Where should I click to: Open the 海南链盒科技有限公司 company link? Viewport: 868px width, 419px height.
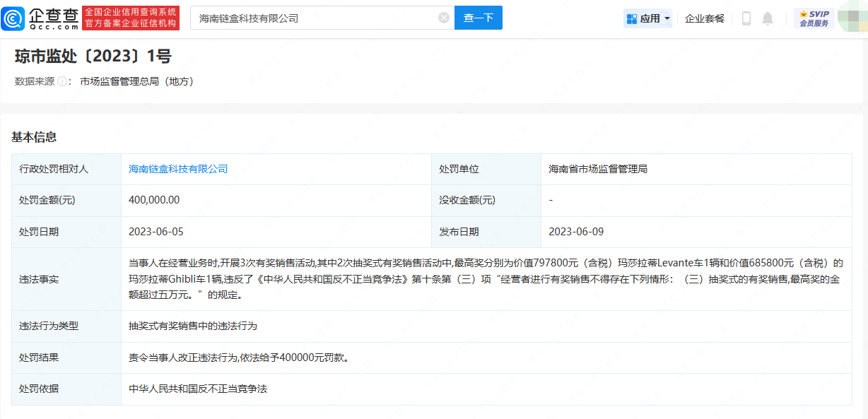(x=178, y=169)
